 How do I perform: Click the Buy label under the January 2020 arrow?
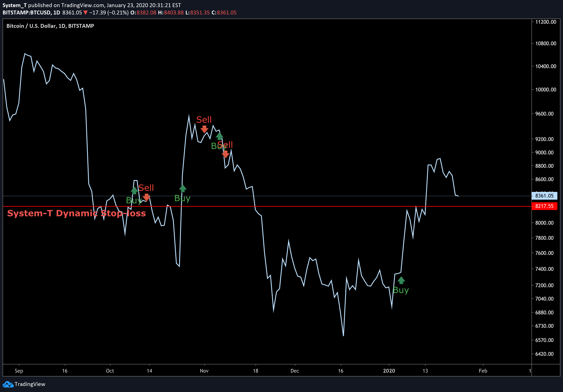[x=401, y=290]
